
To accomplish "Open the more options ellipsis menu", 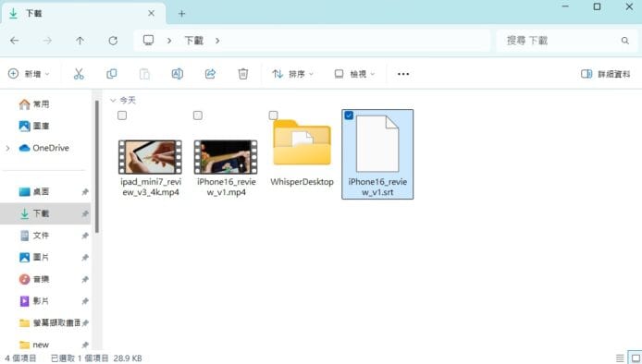I will (403, 74).
